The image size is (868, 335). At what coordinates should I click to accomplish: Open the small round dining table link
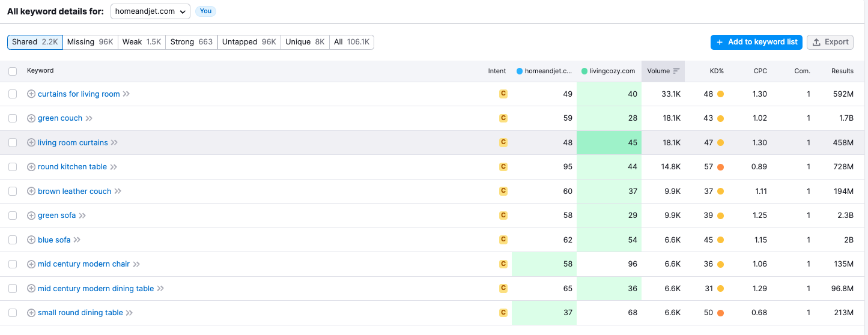80,313
